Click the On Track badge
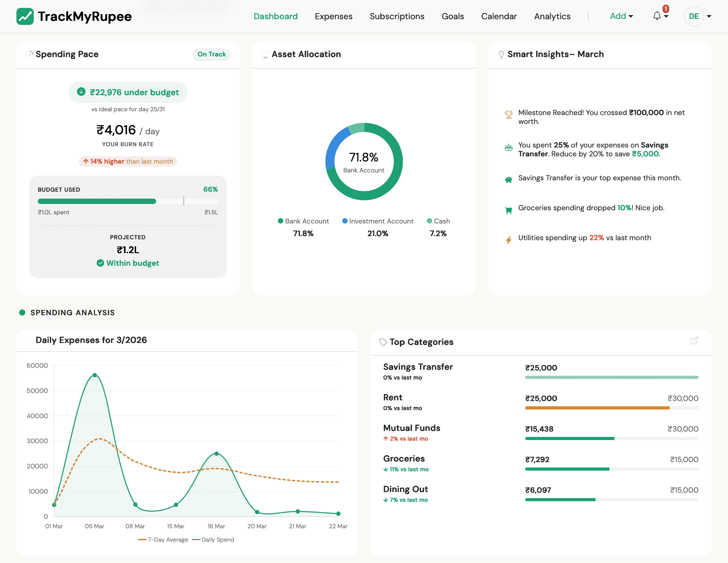728x563 pixels. coord(211,54)
